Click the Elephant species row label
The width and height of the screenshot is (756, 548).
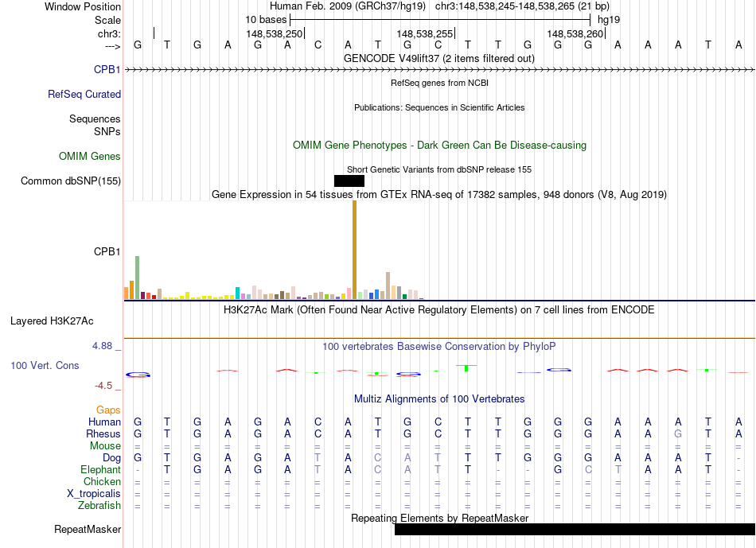[x=101, y=469]
